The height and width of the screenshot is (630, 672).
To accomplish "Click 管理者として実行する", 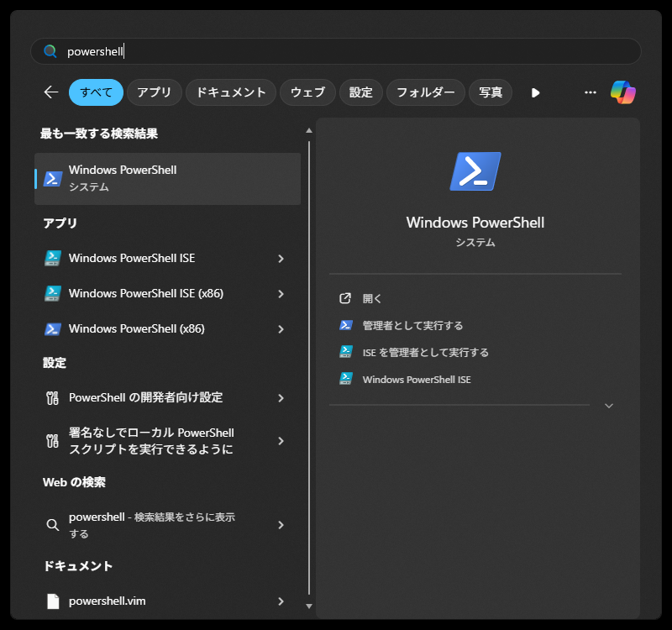I will point(412,325).
